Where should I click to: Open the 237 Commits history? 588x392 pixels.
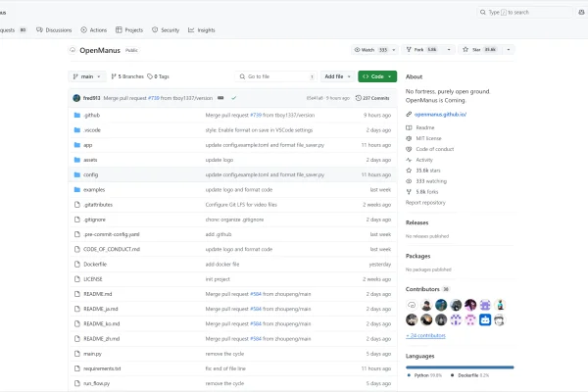372,98
